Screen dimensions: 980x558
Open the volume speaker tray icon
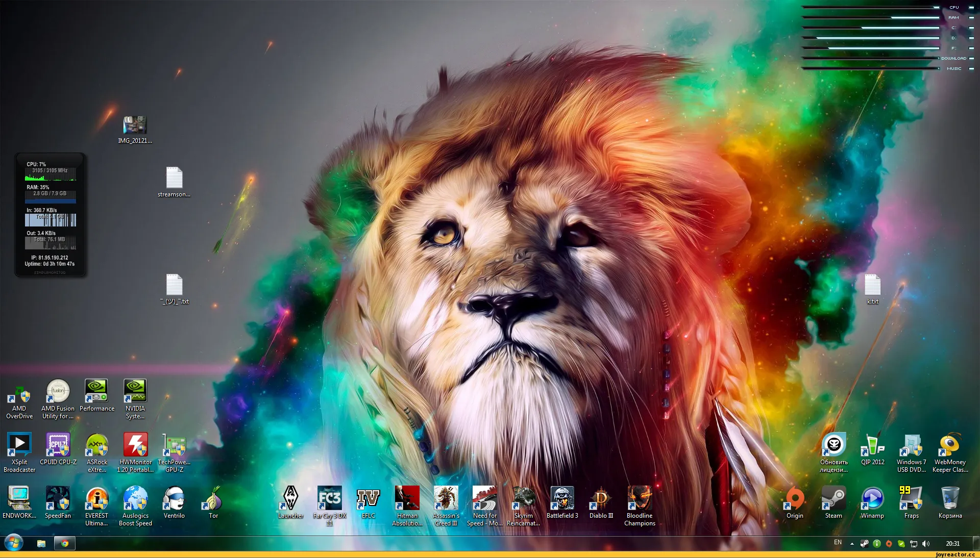click(926, 544)
